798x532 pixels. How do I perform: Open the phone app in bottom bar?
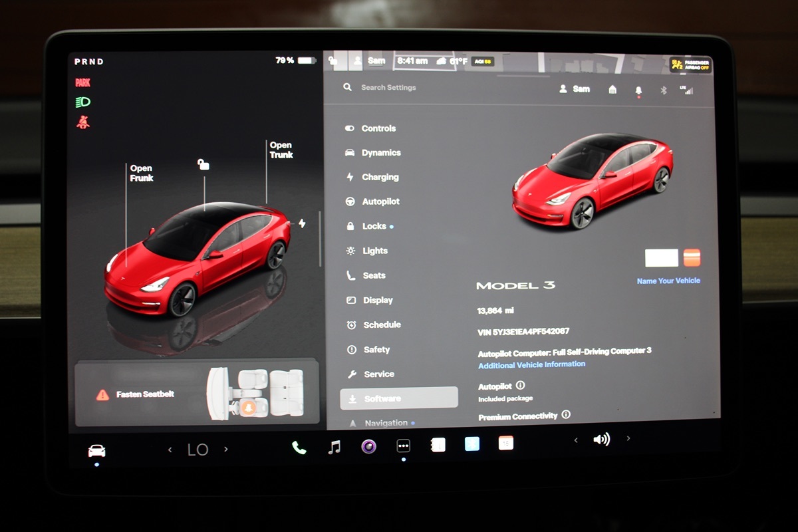click(299, 448)
